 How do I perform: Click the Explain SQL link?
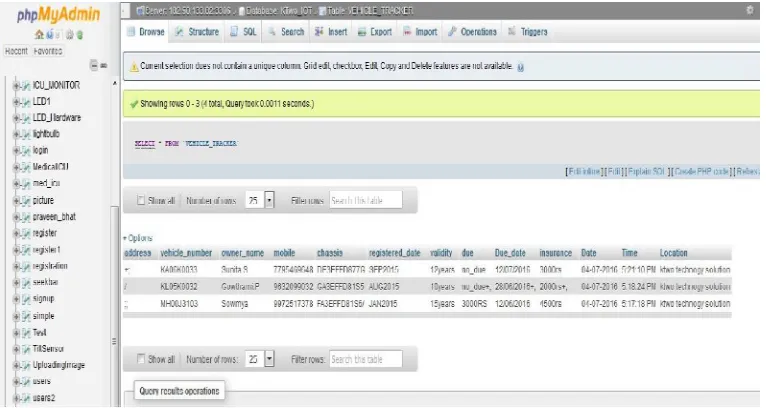(646, 172)
